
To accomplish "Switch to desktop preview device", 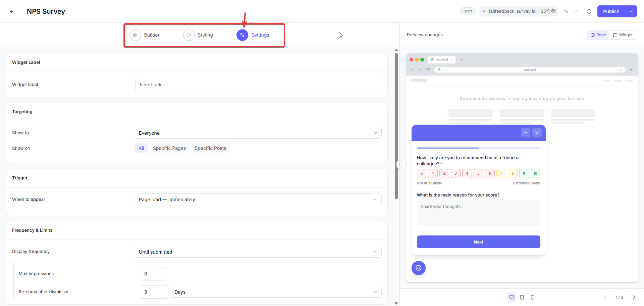I will tap(512, 297).
